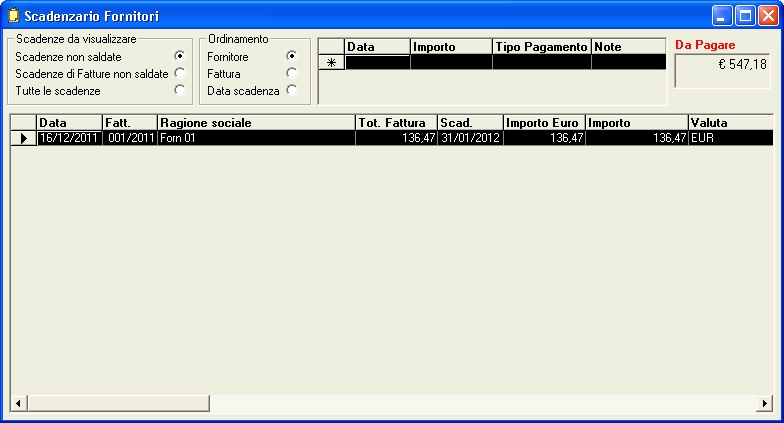Choose the 'Tutte le scadenze' radio button
This screenshot has width=784, height=423.
tap(180, 90)
